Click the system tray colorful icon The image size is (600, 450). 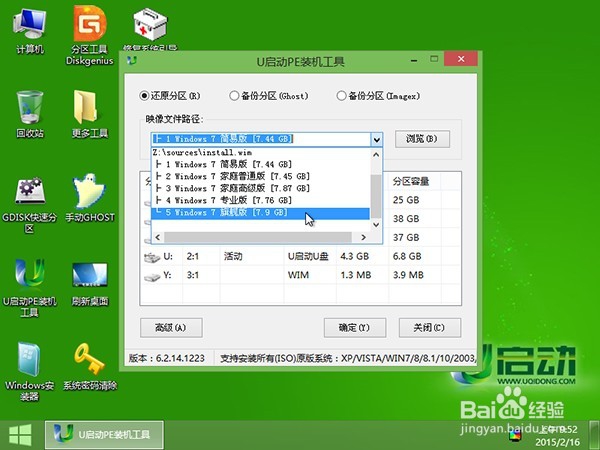(515, 435)
